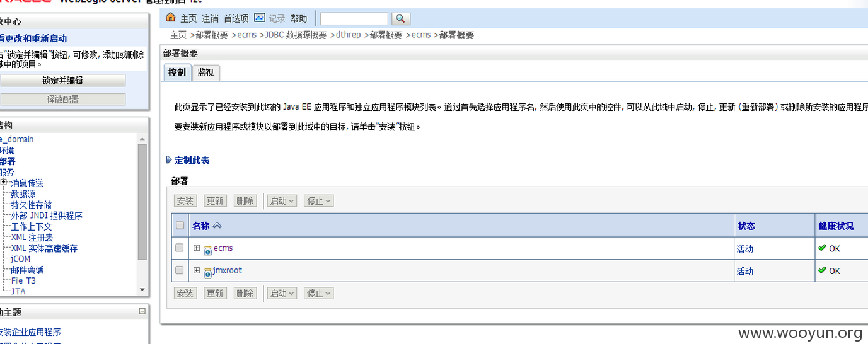Click the tree panel scrollbar up arrow

point(142,139)
